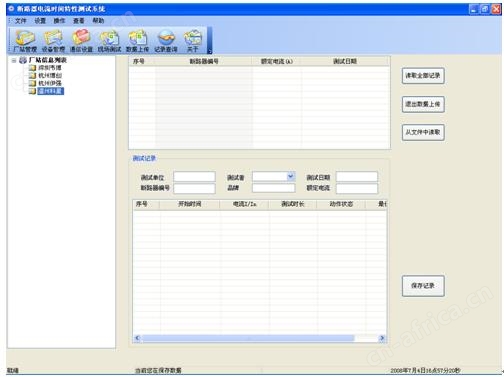This screenshot has width=504, height=377.
Task: Collapse the 厂站信息列表 tree node
Action: [14, 60]
